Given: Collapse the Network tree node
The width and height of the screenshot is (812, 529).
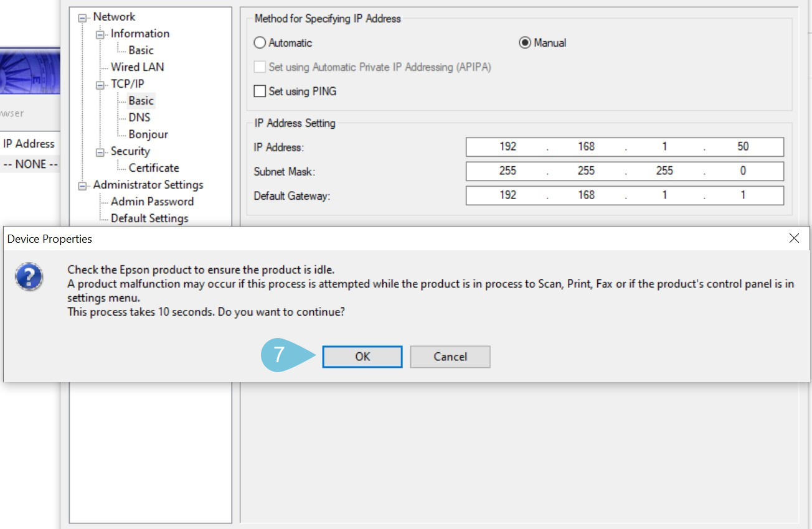Looking at the screenshot, I should point(82,18).
